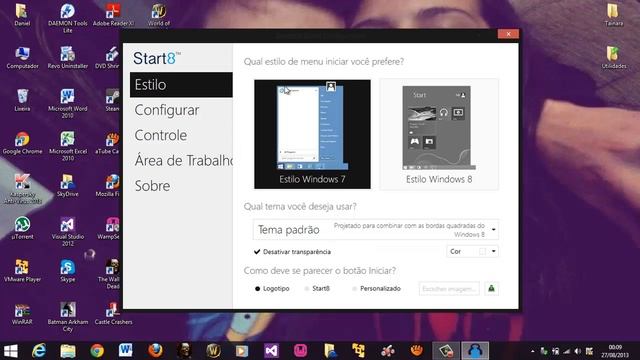The height and width of the screenshot is (360, 640).
Task: Switch to the Configurar section
Action: 167,110
